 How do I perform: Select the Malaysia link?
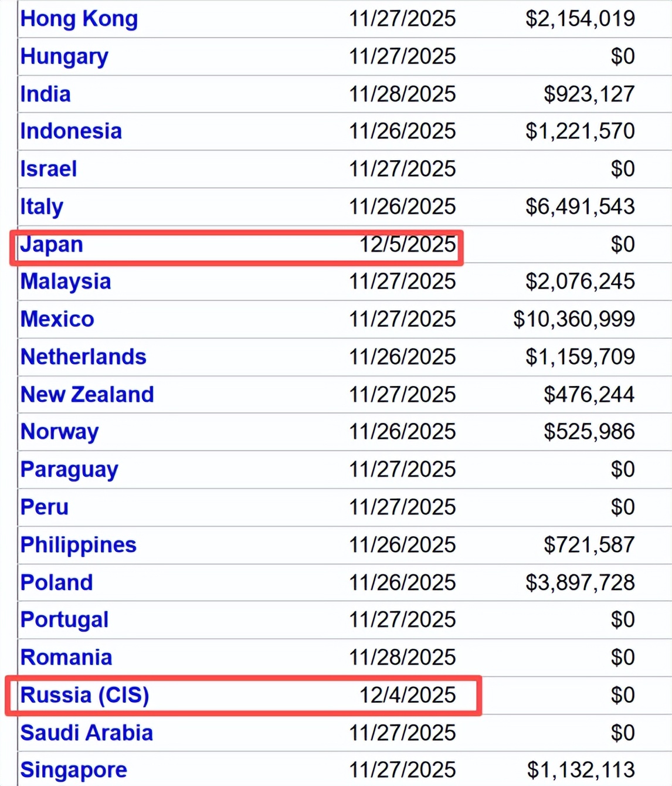pyautogui.click(x=66, y=282)
